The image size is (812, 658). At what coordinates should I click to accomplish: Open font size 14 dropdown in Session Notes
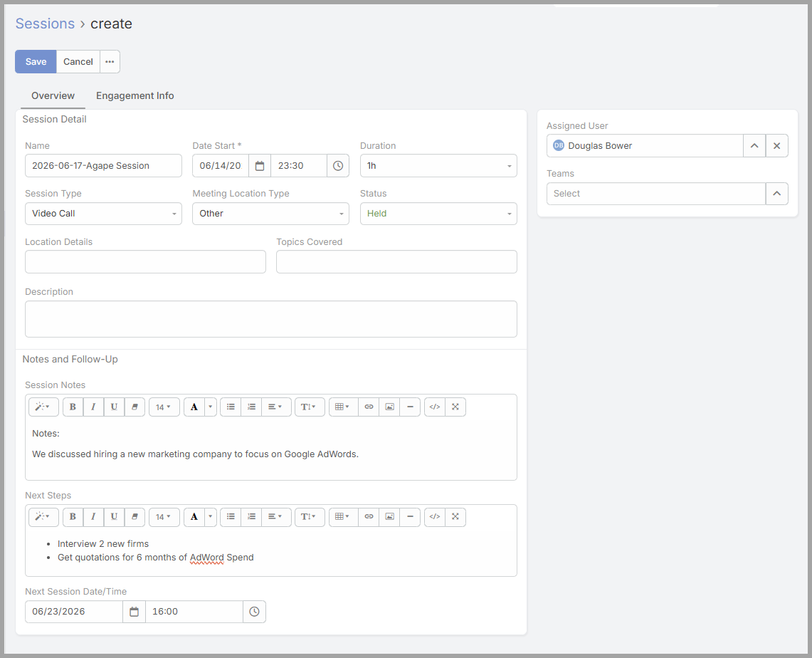pyautogui.click(x=164, y=407)
